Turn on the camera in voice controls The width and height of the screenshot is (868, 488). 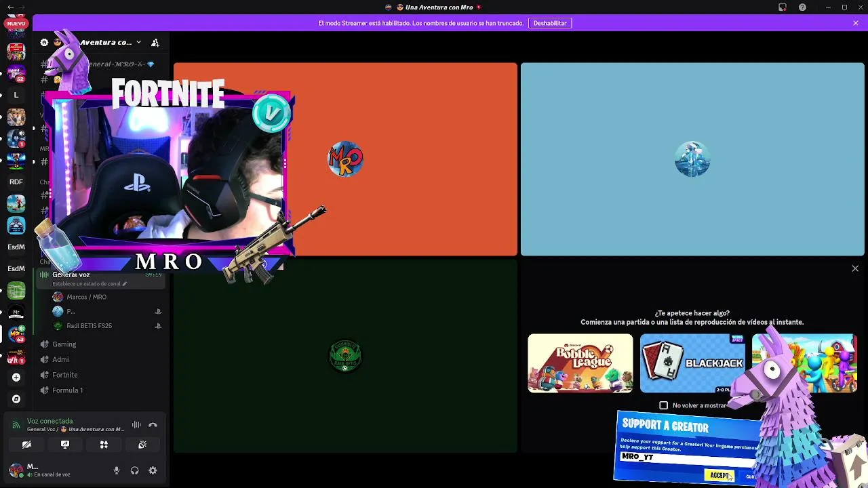click(26, 445)
